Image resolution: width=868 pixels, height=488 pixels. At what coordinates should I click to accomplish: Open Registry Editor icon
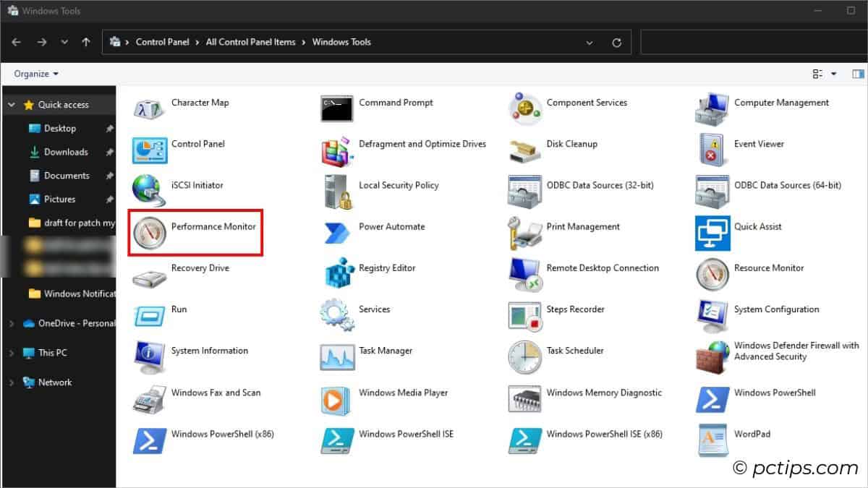pyautogui.click(x=337, y=275)
